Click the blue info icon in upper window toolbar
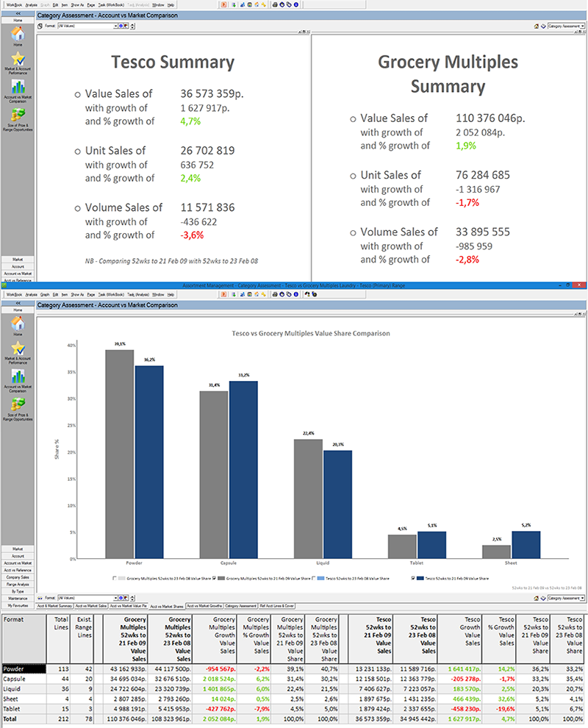 click(295, 4)
